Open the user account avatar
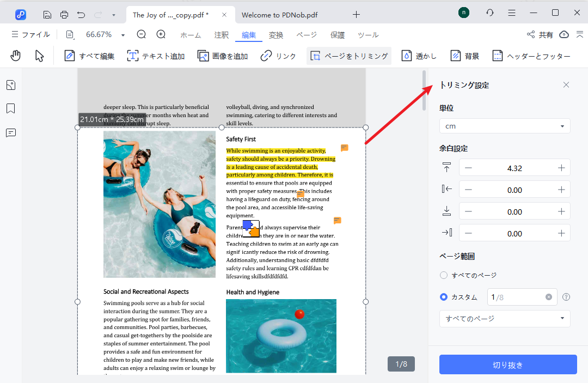588x383 pixels. 464,13
